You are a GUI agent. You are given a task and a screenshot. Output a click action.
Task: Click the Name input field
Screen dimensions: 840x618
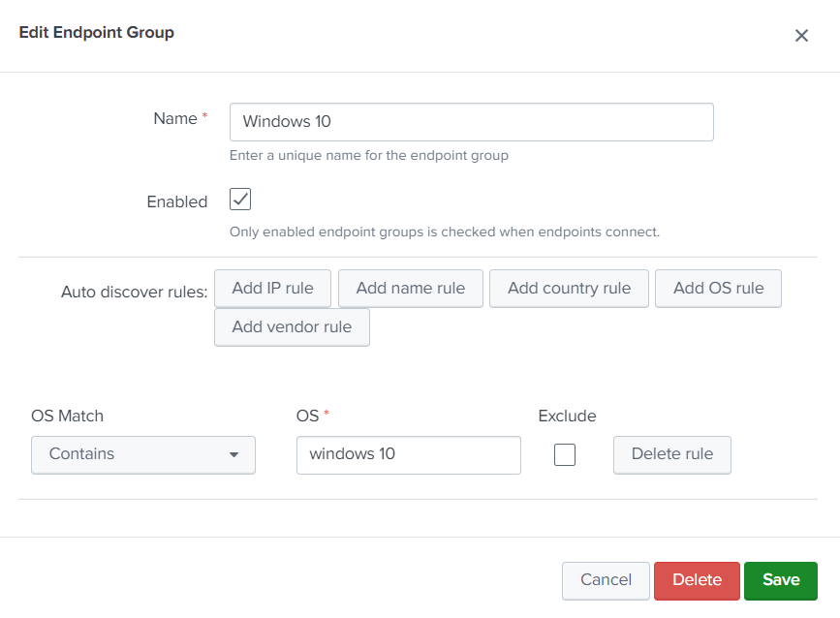(x=471, y=122)
